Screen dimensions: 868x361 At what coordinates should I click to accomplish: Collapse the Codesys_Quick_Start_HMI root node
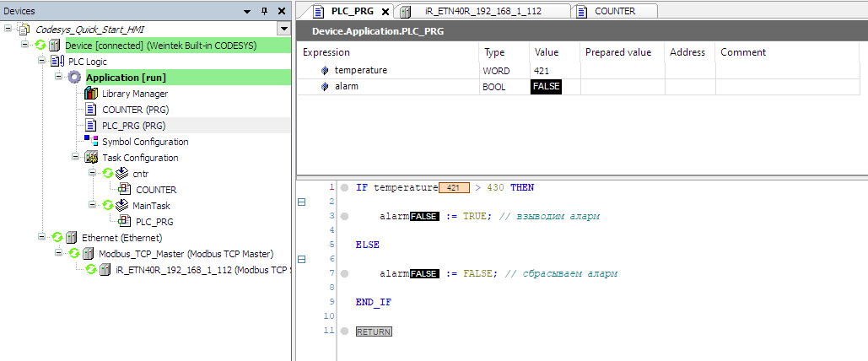[8, 28]
